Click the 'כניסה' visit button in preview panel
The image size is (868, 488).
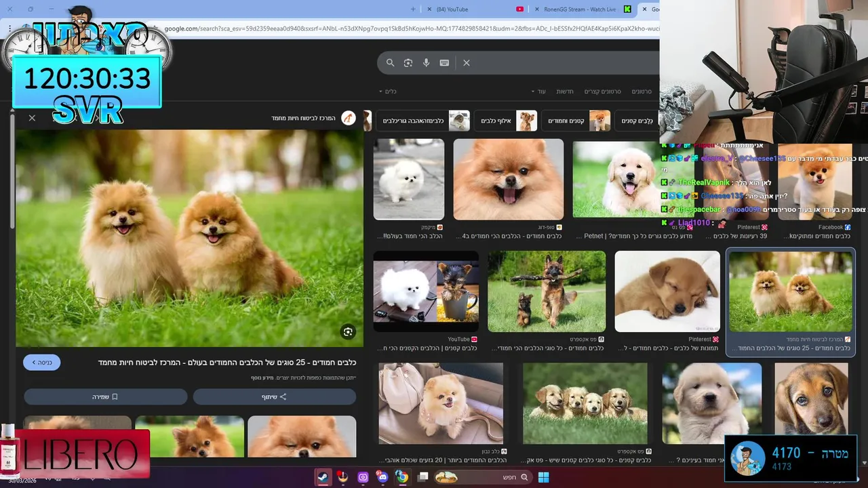coord(41,363)
